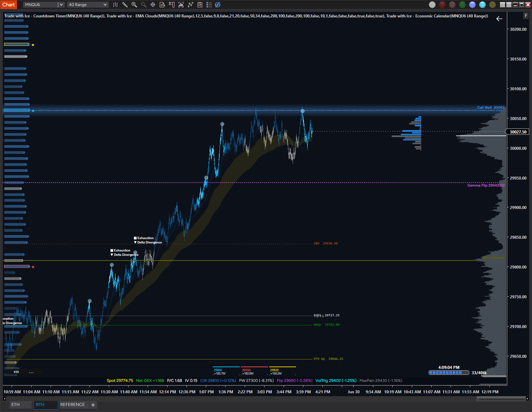Click the PW 27300 status entry
The image size is (532, 412).
[256, 380]
